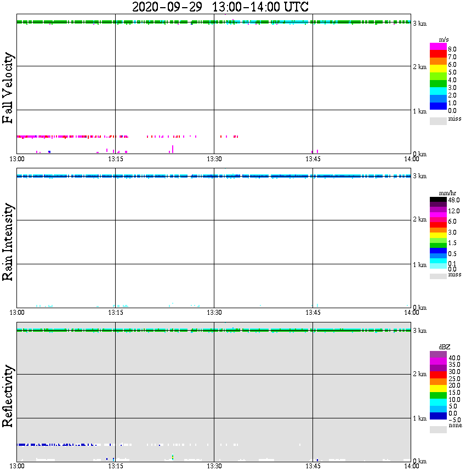Click the 13:15 tick label under Fall Velocity plot

pos(115,159)
